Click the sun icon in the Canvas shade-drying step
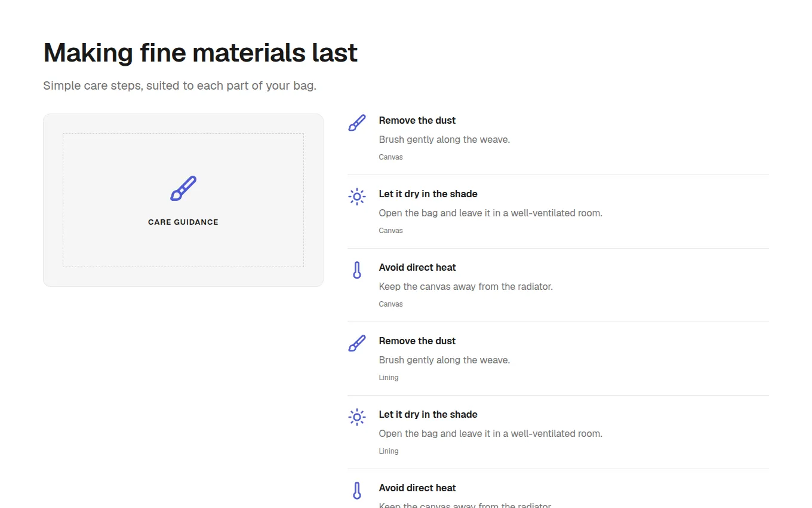The width and height of the screenshot is (812, 508). tap(357, 197)
